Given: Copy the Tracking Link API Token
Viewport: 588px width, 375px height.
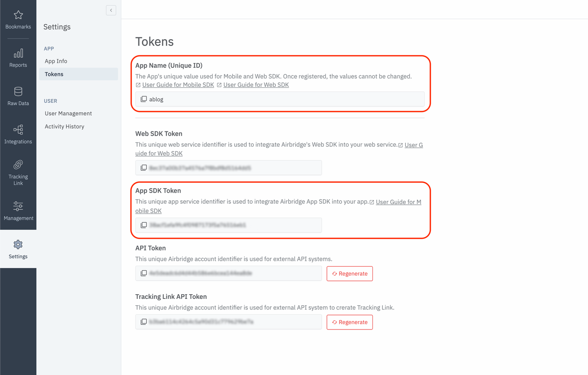Looking at the screenshot, I should point(144,322).
